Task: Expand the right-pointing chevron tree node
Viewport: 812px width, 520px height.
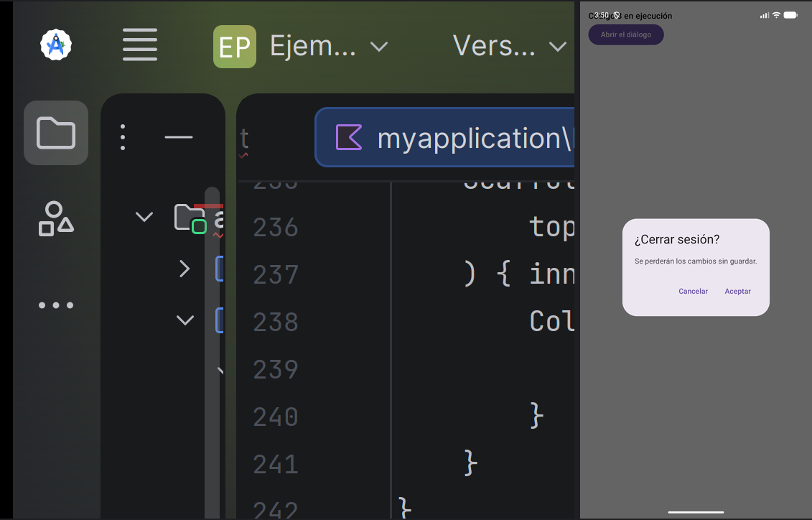Action: click(185, 269)
